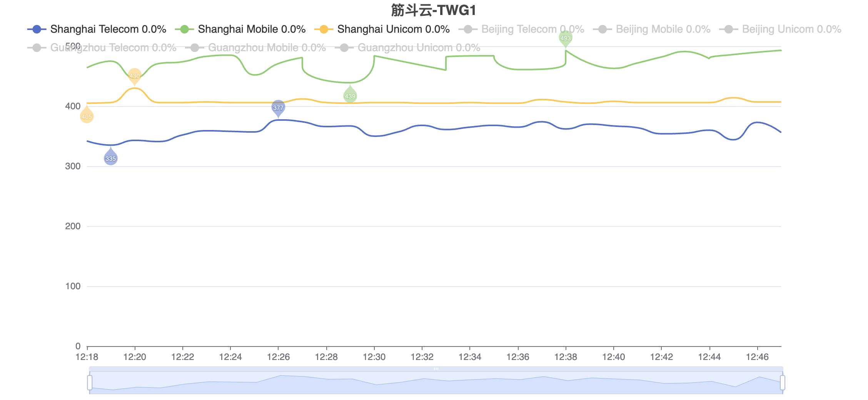Toggle the Shanghai Mobile legend series
Image resolution: width=868 pixels, height=400 pixels.
click(240, 29)
